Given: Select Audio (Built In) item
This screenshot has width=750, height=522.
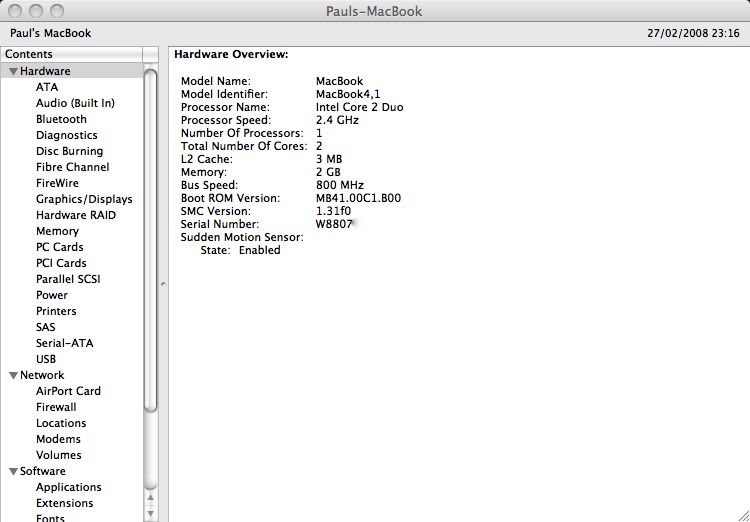Looking at the screenshot, I should (75, 103).
